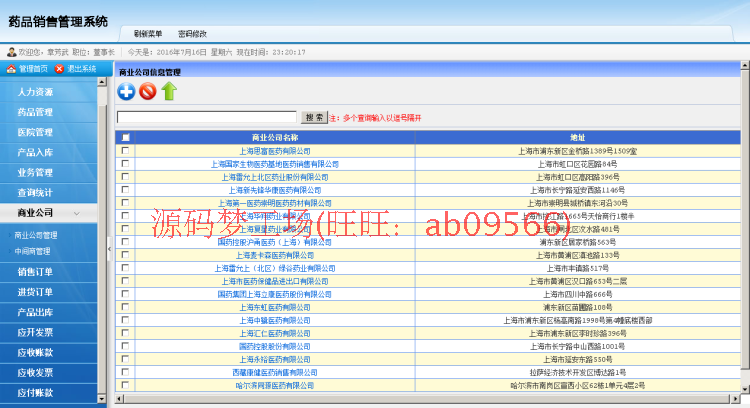Viewport: 750px width, 408px height.
Task: Click the search query input field
Action: [207, 117]
